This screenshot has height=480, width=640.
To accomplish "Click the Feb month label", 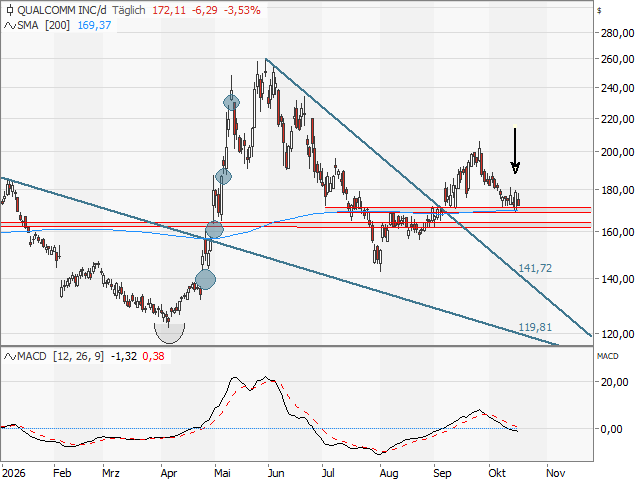I will click(62, 473).
